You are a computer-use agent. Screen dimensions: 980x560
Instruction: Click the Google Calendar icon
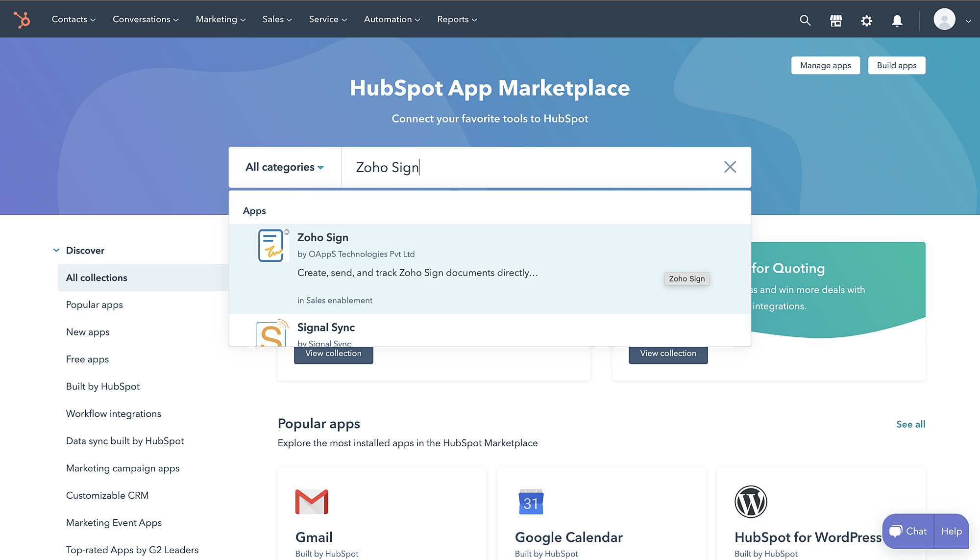pyautogui.click(x=531, y=502)
